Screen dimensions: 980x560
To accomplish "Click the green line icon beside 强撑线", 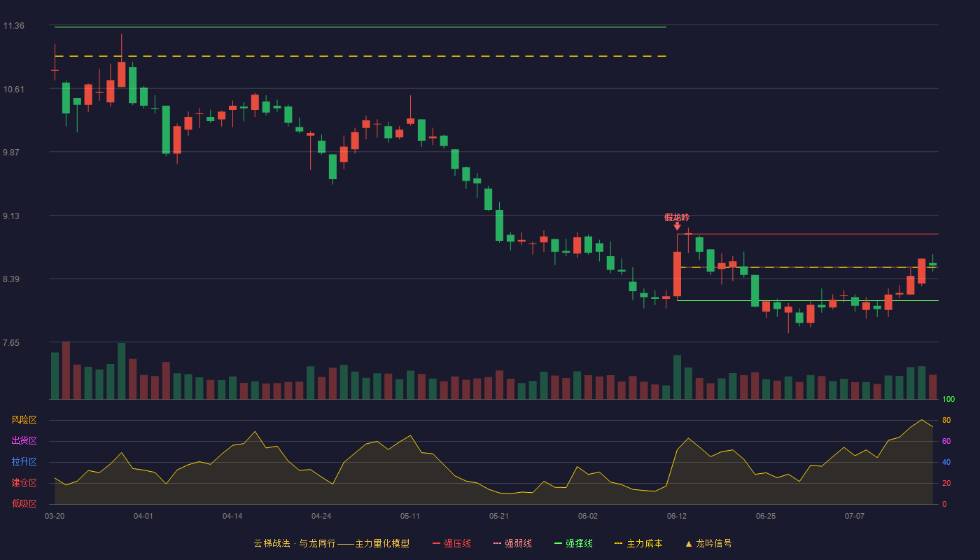I will click(559, 543).
